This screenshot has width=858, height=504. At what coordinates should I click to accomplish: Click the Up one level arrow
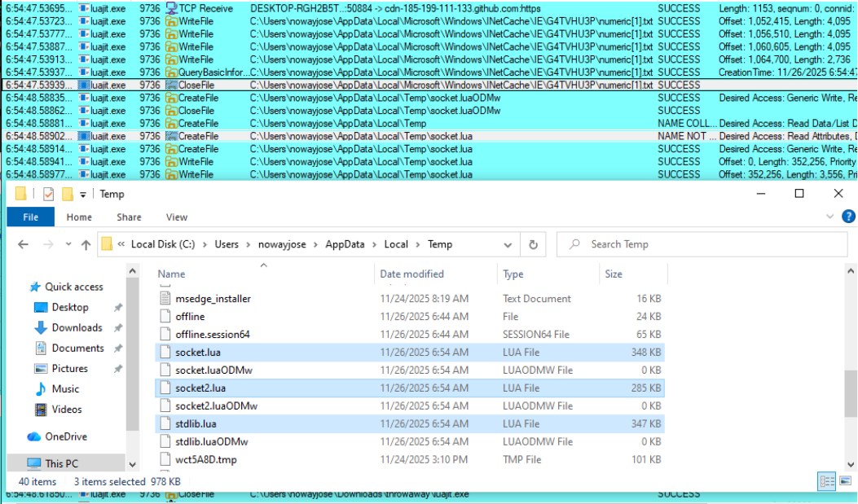86,245
